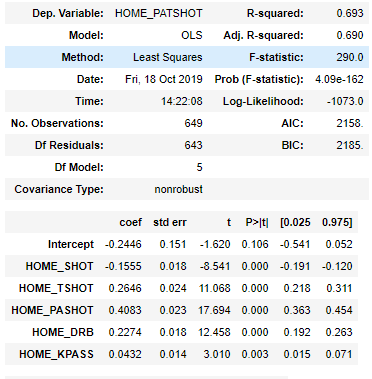Click the HOME_SHOT row label
Image resolution: width=372 pixels, height=379 pixels.
tap(60, 266)
